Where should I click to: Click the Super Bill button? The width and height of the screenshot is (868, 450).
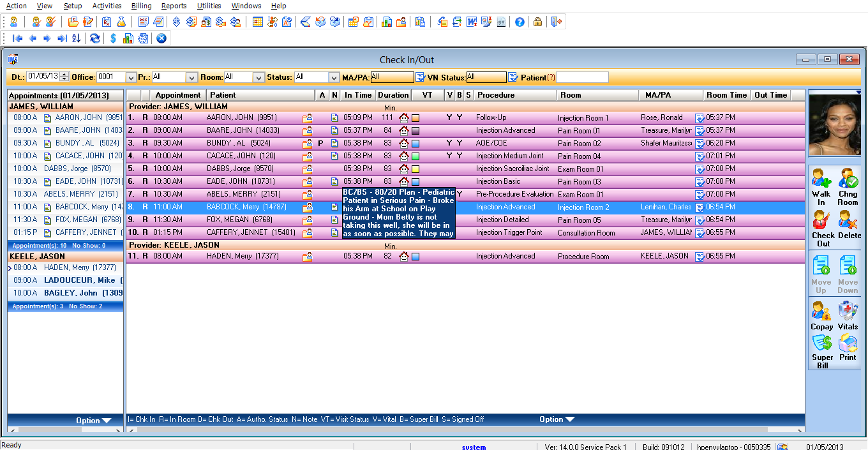click(822, 352)
